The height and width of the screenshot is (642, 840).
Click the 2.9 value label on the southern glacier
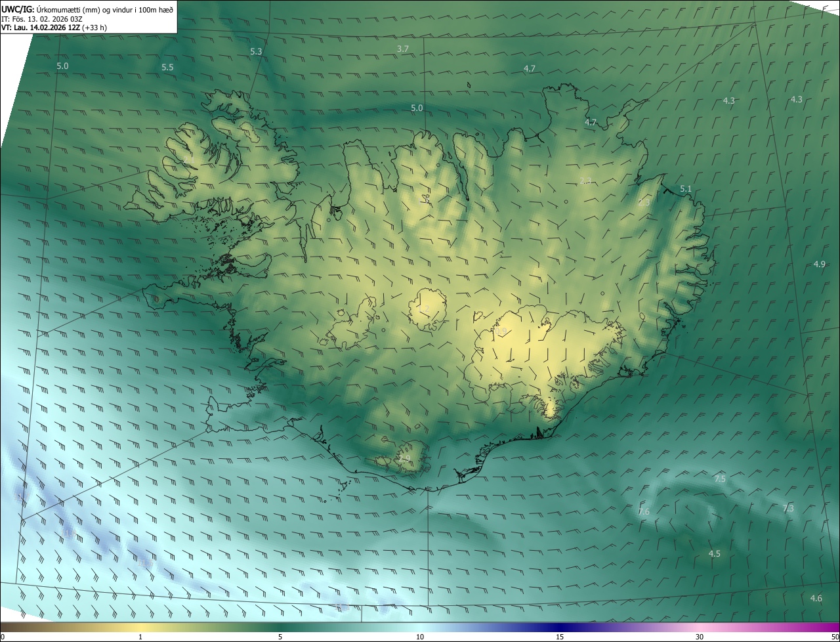(x=405, y=459)
